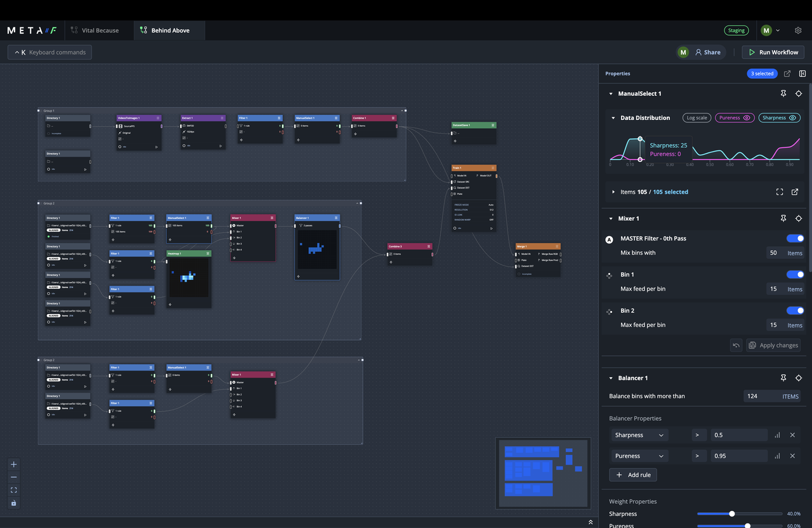Undo changes next to Apply changes

736,345
